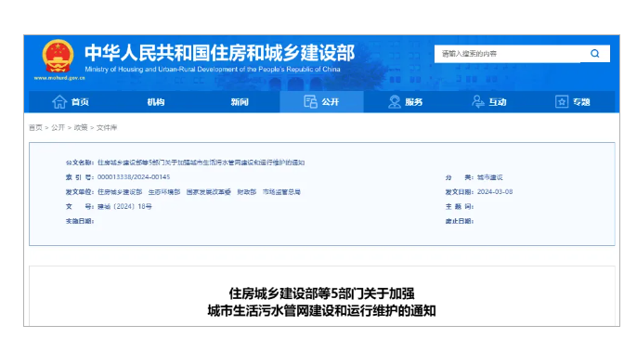Image resolution: width=637 pixels, height=364 pixels.
Task: Open the 机构 navigation tab
Action: coord(156,102)
